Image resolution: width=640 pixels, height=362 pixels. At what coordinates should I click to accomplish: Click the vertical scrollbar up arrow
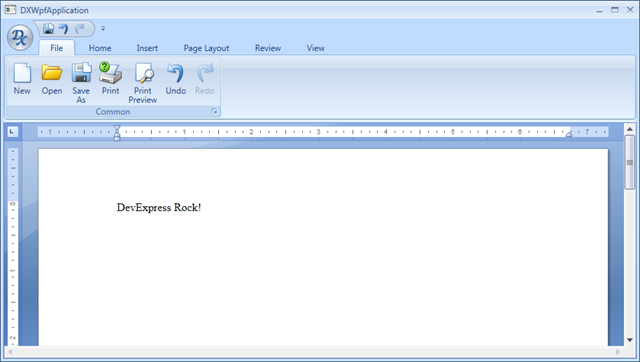tap(630, 129)
